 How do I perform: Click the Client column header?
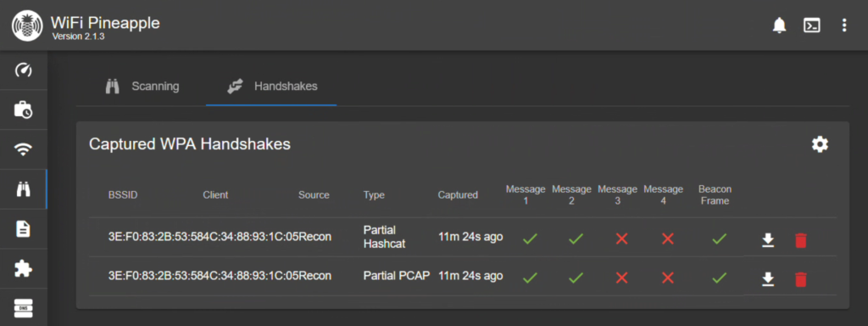pyautogui.click(x=215, y=195)
